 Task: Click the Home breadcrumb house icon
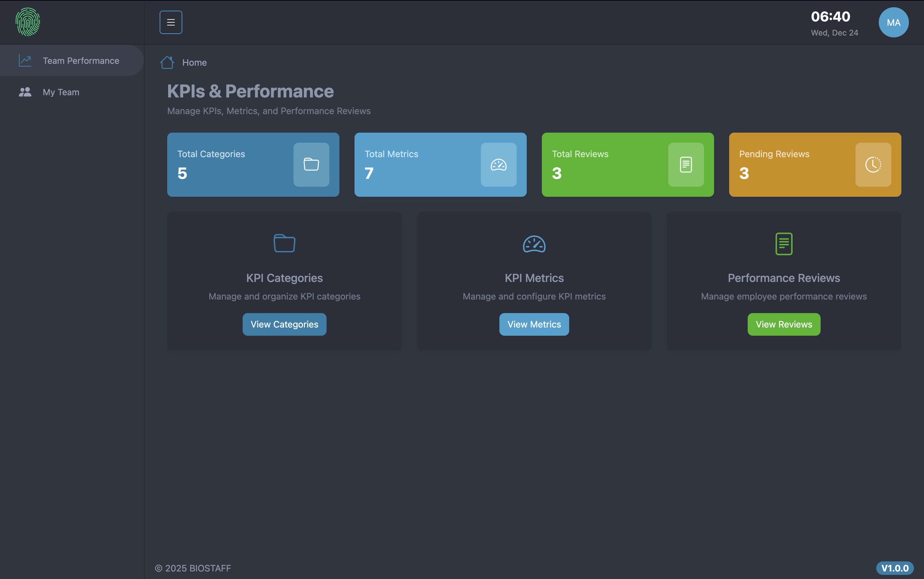pos(167,63)
